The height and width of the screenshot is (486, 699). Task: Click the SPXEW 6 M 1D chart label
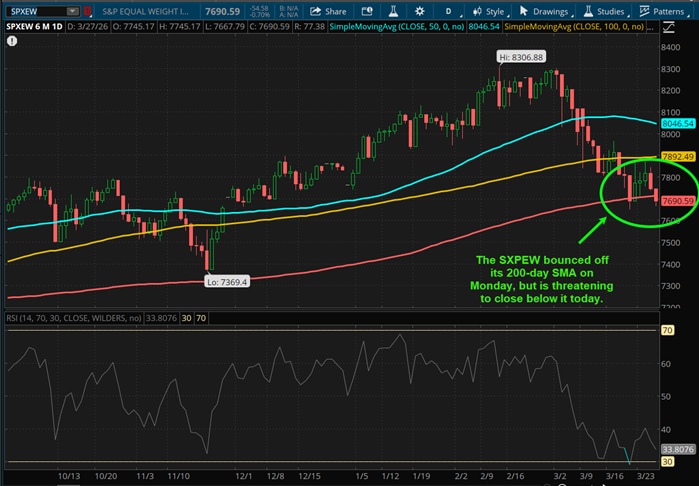34,27
